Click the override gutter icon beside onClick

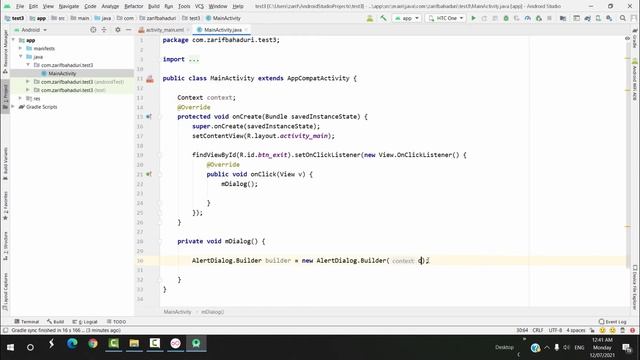click(149, 174)
